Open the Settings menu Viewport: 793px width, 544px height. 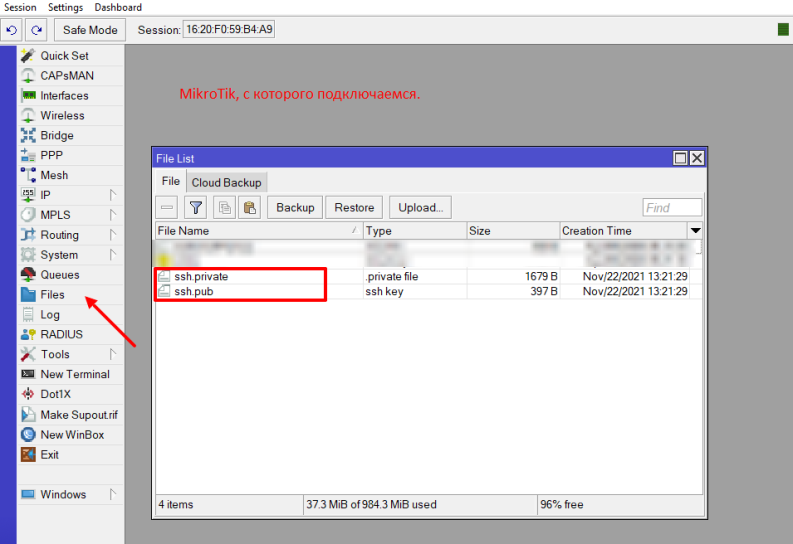pyautogui.click(x=65, y=7)
